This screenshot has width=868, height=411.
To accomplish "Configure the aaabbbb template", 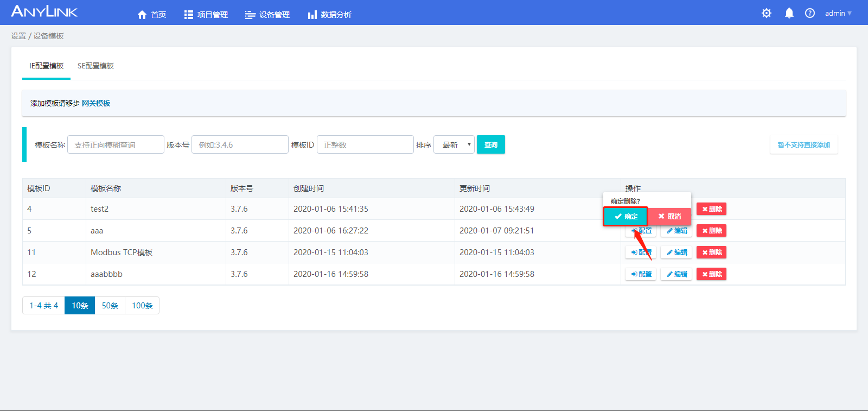I will click(x=641, y=274).
